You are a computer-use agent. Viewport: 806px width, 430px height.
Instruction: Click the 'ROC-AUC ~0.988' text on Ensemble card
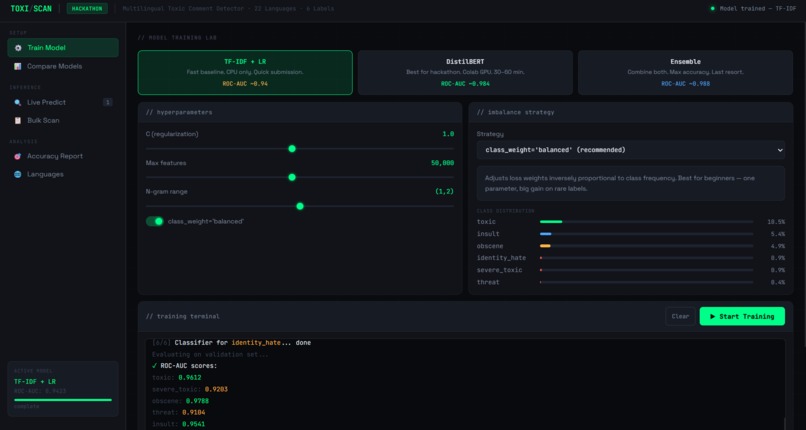tap(685, 83)
